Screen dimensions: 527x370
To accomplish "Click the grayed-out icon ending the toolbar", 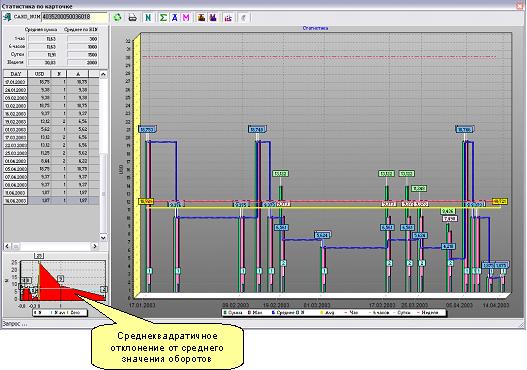I will pos(244,17).
